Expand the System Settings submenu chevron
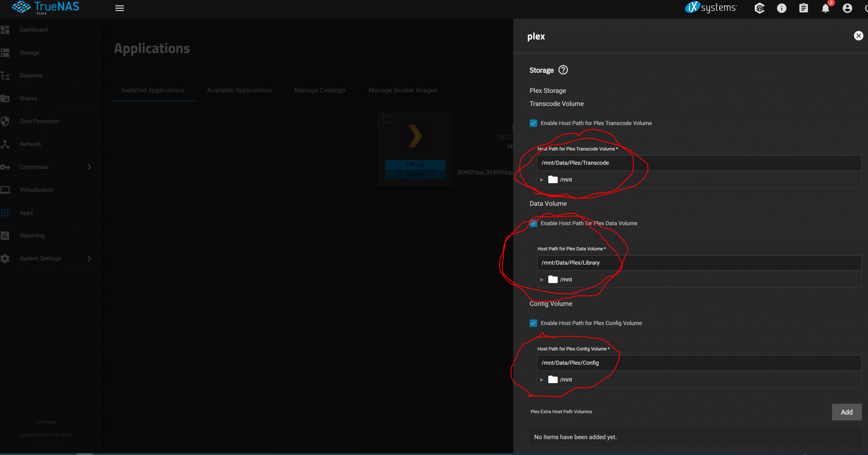This screenshot has height=455, width=868. [89, 259]
